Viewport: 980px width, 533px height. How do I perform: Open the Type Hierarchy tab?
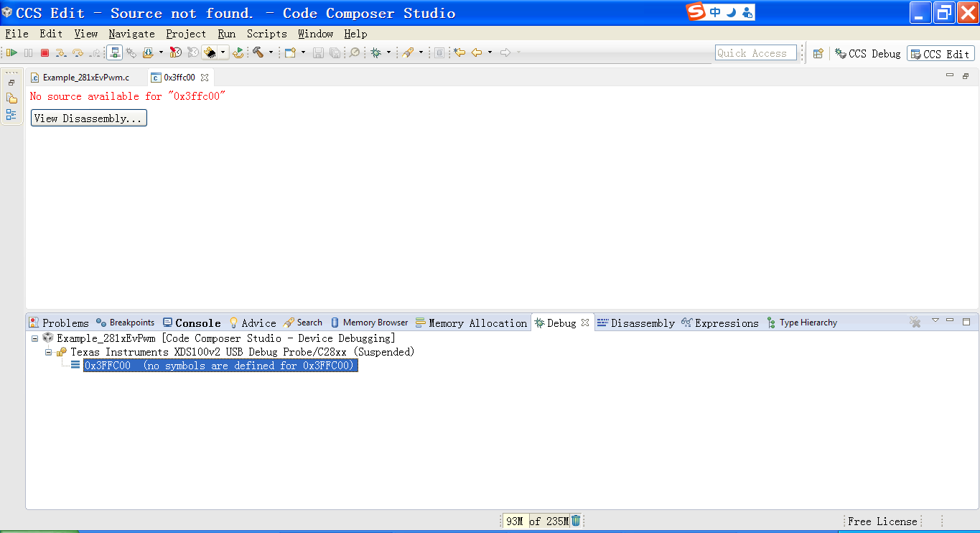coord(802,323)
